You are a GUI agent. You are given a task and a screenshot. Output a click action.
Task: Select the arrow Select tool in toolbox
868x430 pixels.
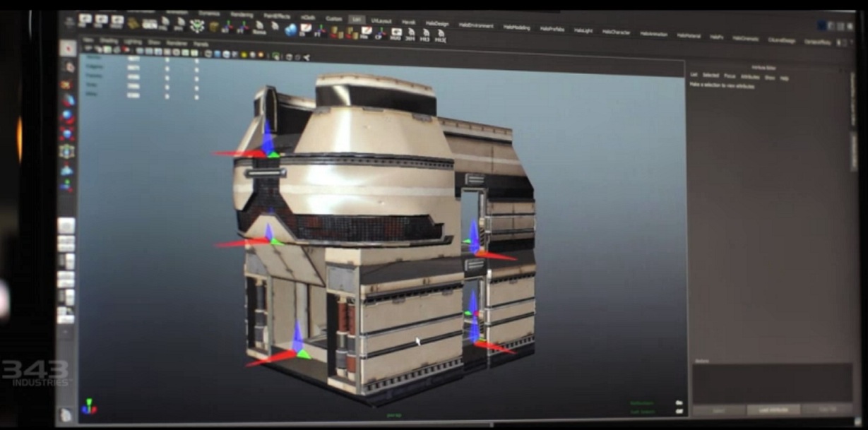(x=68, y=49)
